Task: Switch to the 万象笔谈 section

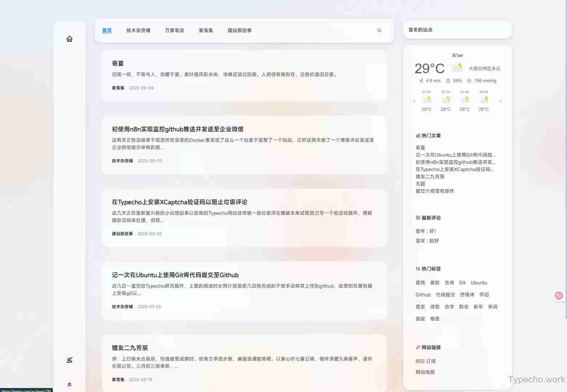Action: click(x=174, y=30)
